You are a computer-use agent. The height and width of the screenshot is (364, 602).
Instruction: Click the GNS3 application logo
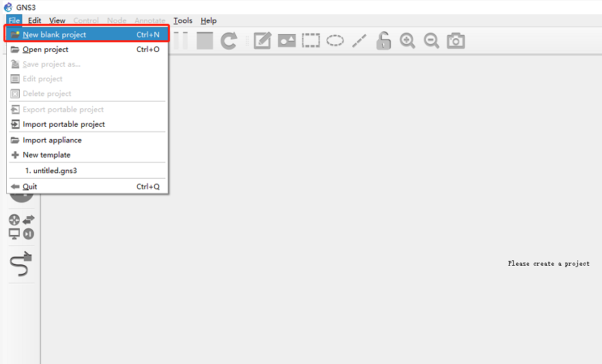coord(8,7)
